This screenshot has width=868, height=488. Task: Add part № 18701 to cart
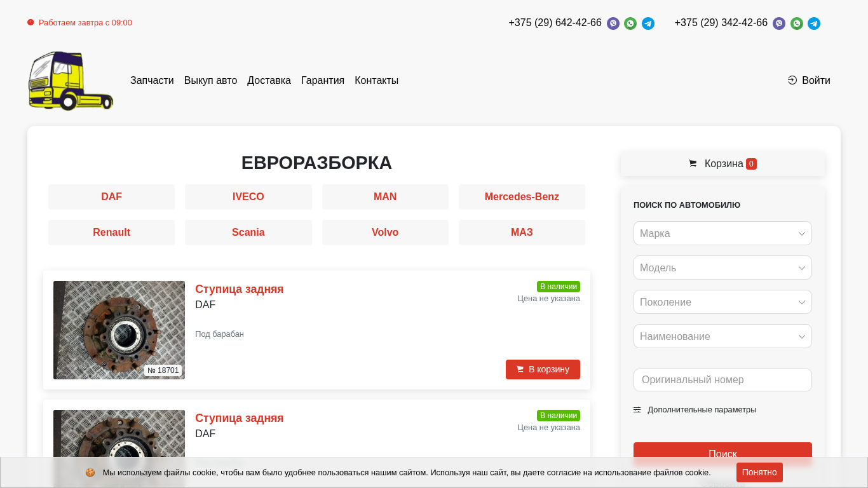543,369
